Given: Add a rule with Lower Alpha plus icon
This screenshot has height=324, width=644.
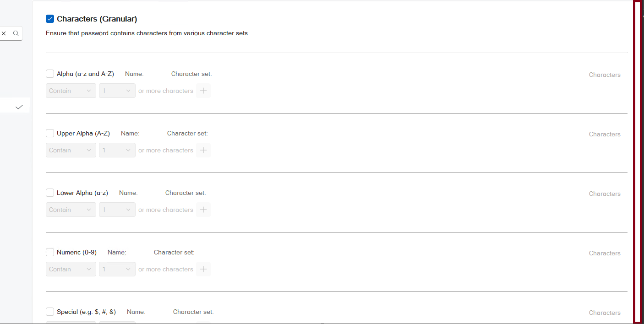Looking at the screenshot, I should click(x=203, y=210).
